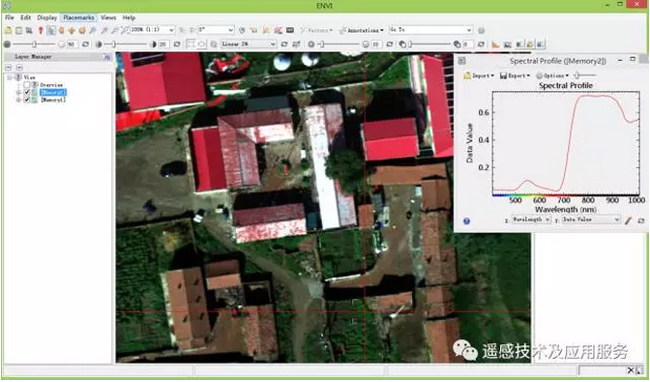Click the curve edit pencil icon in Spectral Profile
Viewport: 650px width, 382px height.
628,220
